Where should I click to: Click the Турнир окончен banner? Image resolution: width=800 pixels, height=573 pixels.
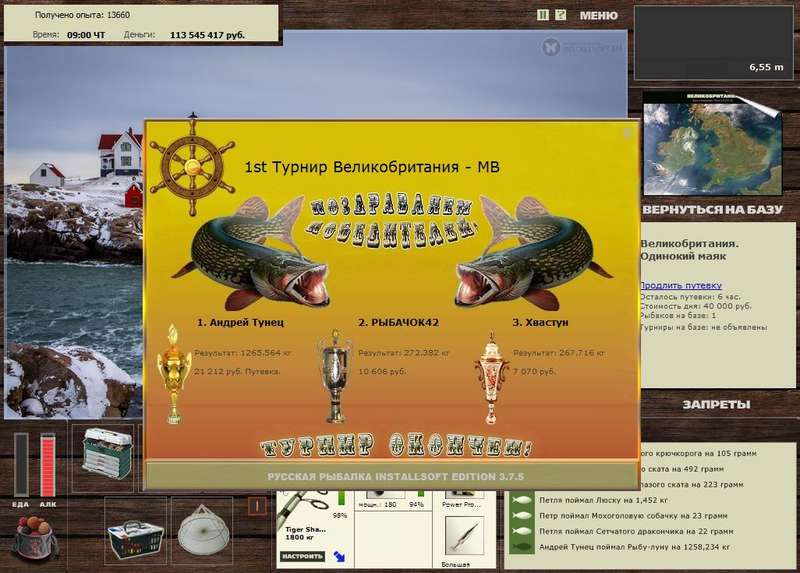pos(396,445)
